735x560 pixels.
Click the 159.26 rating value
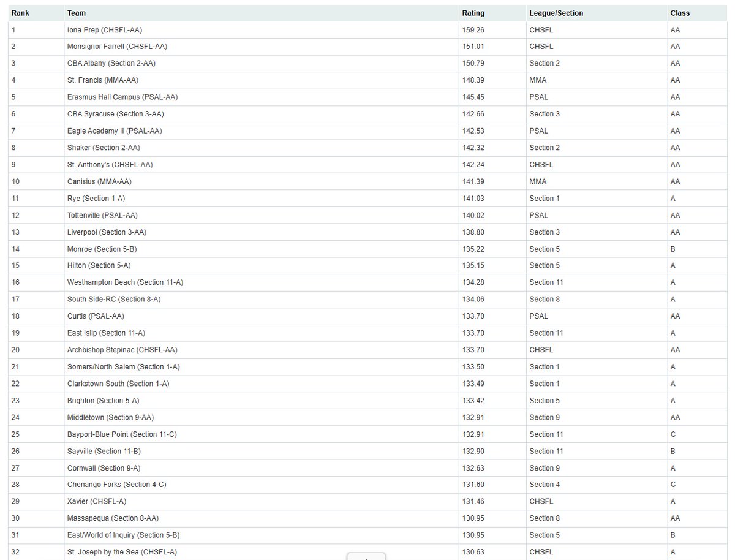click(473, 29)
